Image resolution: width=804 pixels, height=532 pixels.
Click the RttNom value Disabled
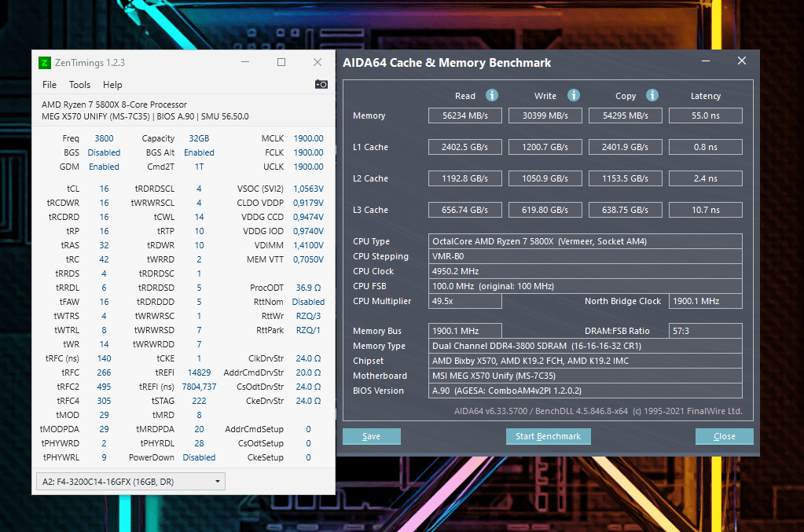pyautogui.click(x=308, y=302)
